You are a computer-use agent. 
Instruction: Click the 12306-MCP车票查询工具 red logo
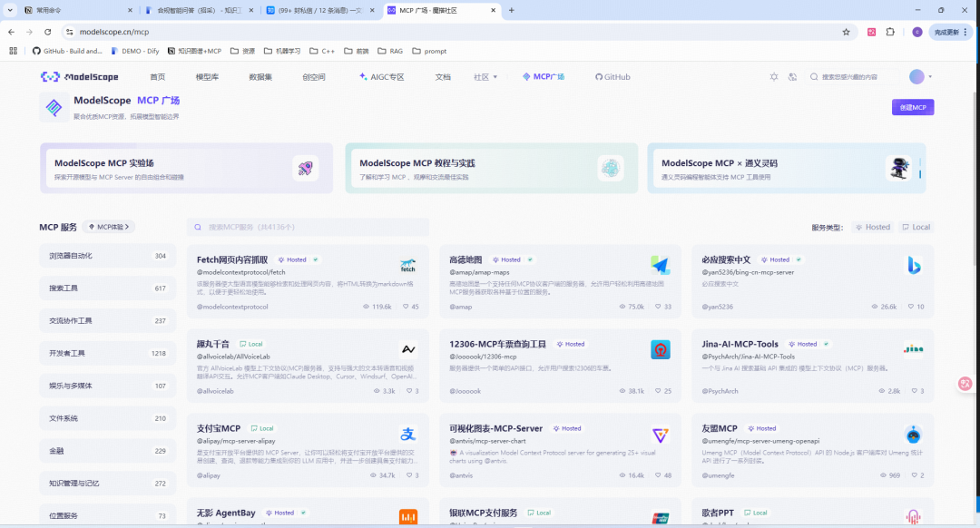660,350
